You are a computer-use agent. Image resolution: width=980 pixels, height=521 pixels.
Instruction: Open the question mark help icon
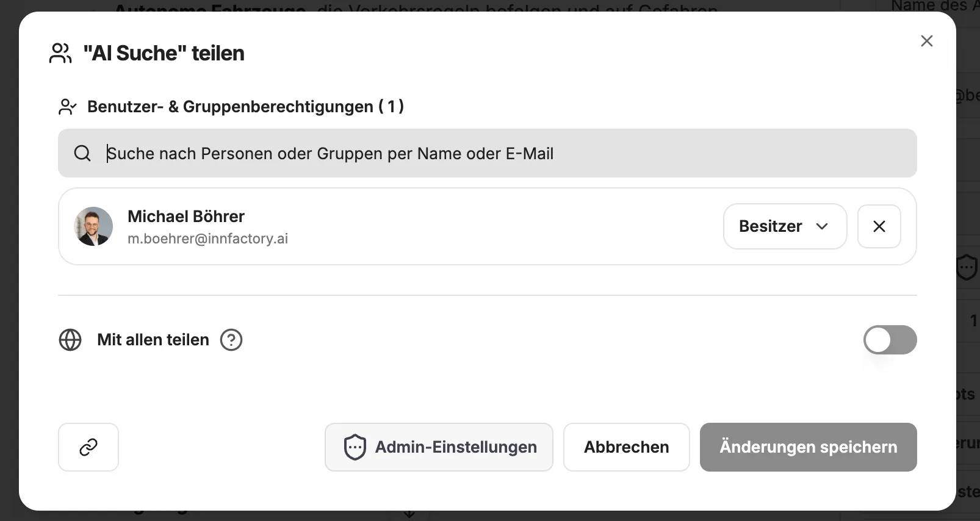[x=231, y=340]
